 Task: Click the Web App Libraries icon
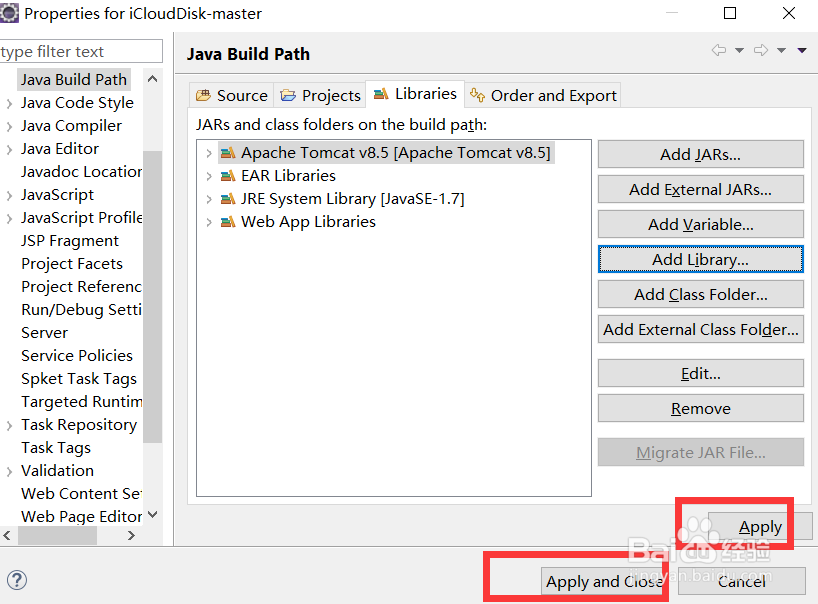pos(228,222)
